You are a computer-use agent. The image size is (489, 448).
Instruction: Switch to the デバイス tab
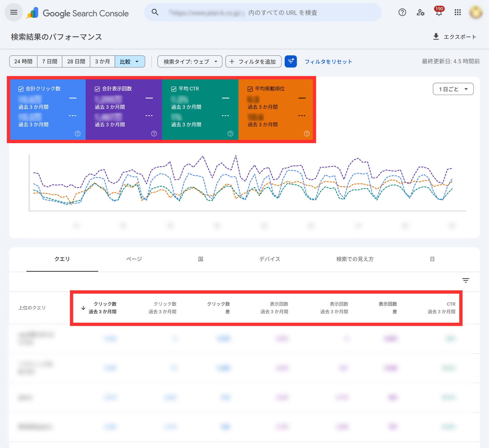(270, 259)
